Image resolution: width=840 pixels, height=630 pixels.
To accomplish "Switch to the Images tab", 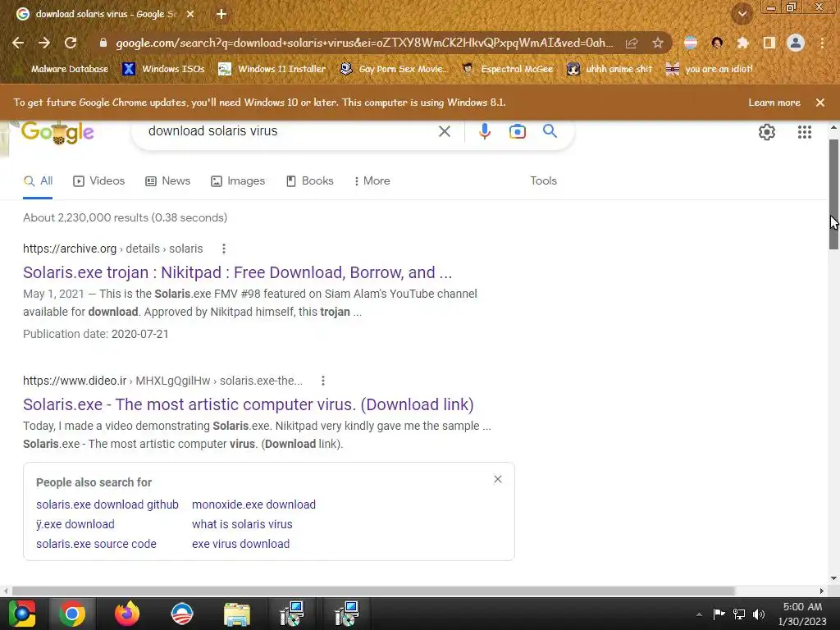I will (x=238, y=181).
